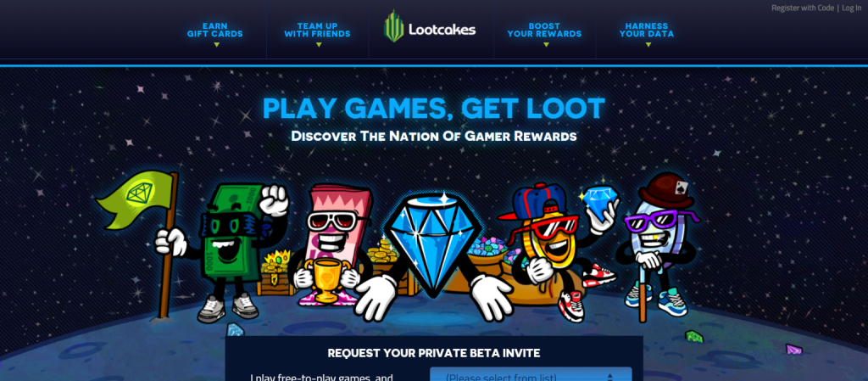868x381 pixels.
Task: Expand the arrow under Team Up With Friends
Action: pos(319,45)
